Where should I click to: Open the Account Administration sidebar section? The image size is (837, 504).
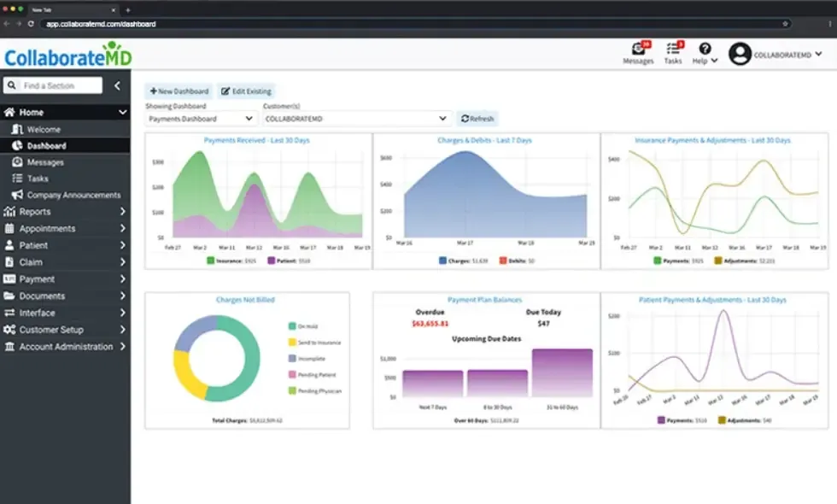65,347
